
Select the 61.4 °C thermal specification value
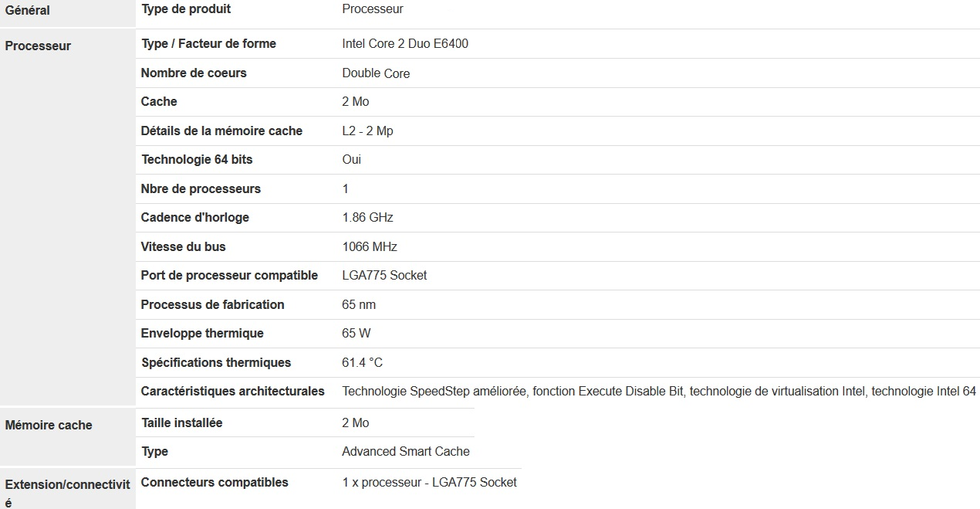click(x=362, y=363)
